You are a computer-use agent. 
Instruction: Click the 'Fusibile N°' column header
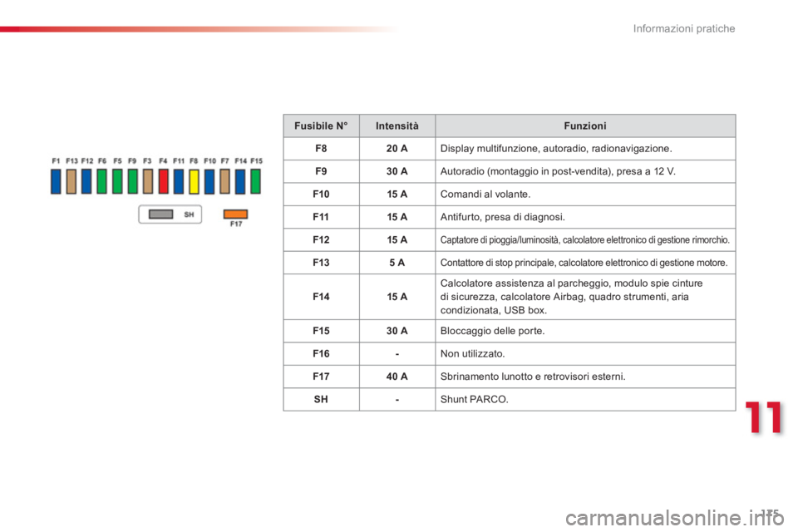321,126
